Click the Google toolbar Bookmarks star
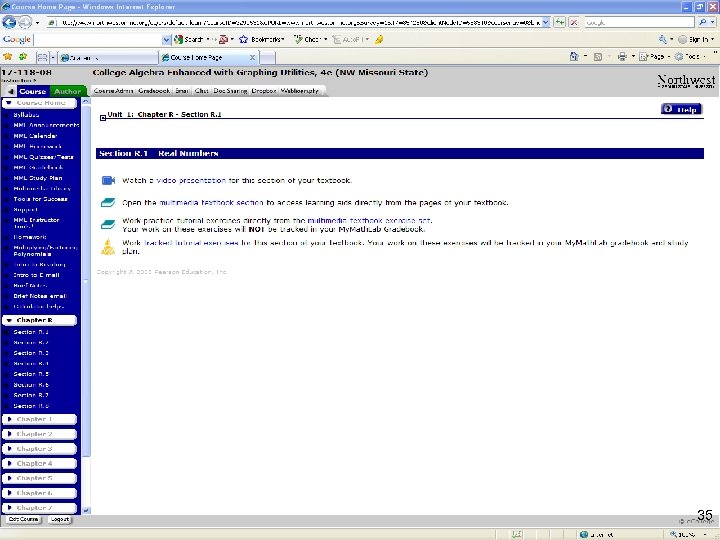Screen dimensions: 720x540 243,39
